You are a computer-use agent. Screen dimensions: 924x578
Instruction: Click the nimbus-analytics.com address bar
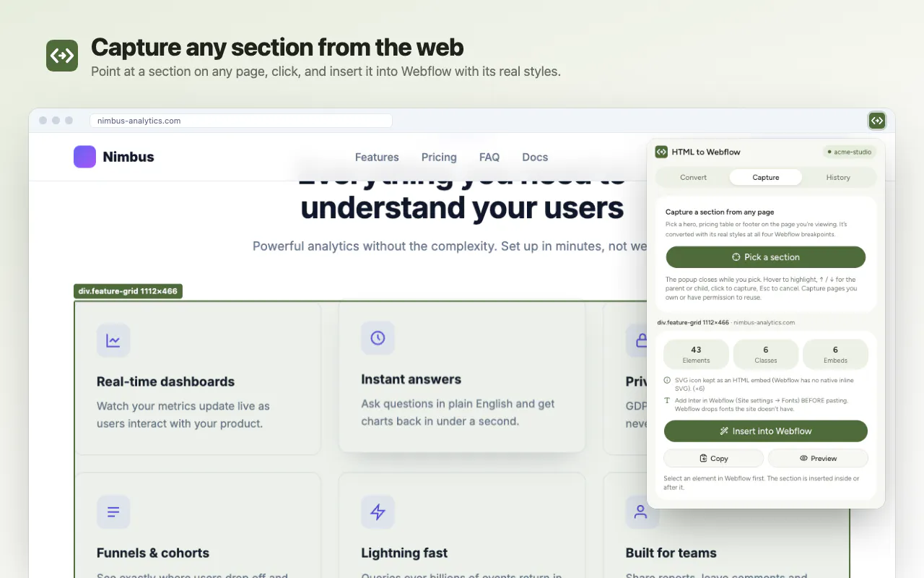[x=241, y=121]
